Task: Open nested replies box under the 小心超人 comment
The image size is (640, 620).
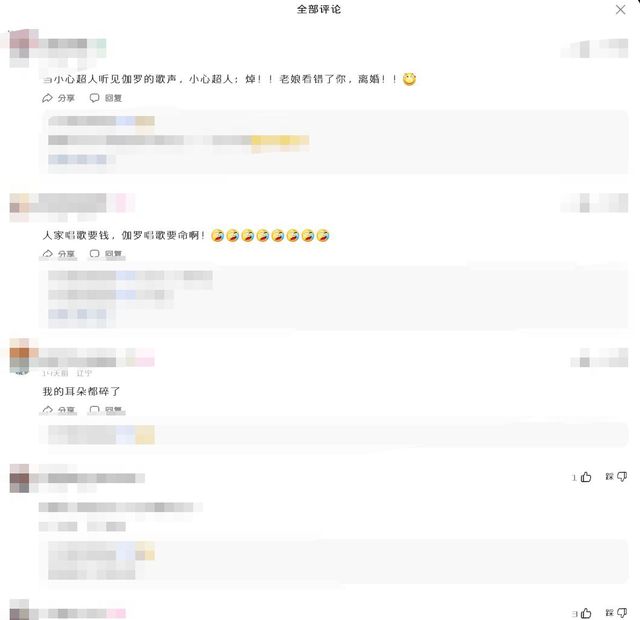Action: [x=333, y=142]
